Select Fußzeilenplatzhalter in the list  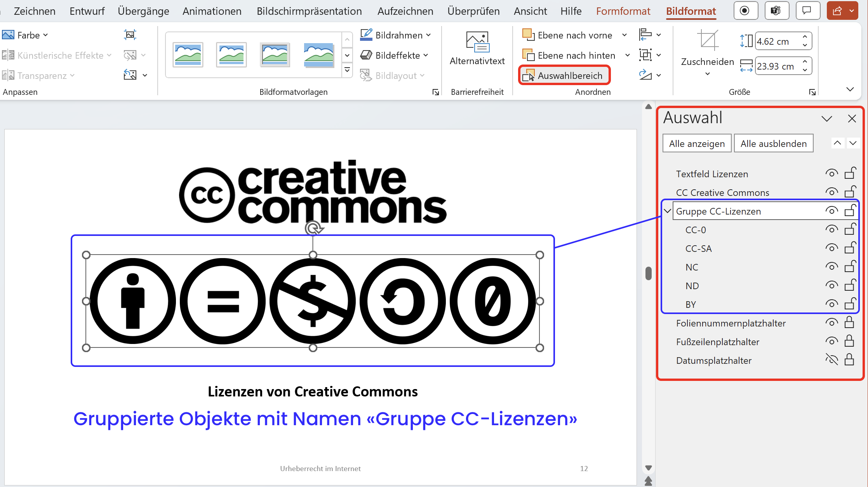pyautogui.click(x=718, y=342)
